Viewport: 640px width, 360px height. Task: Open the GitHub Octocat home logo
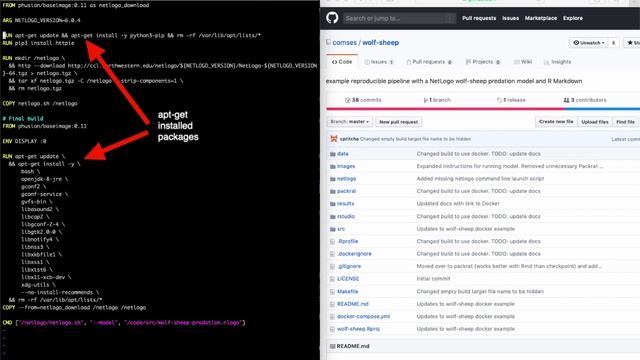point(332,18)
